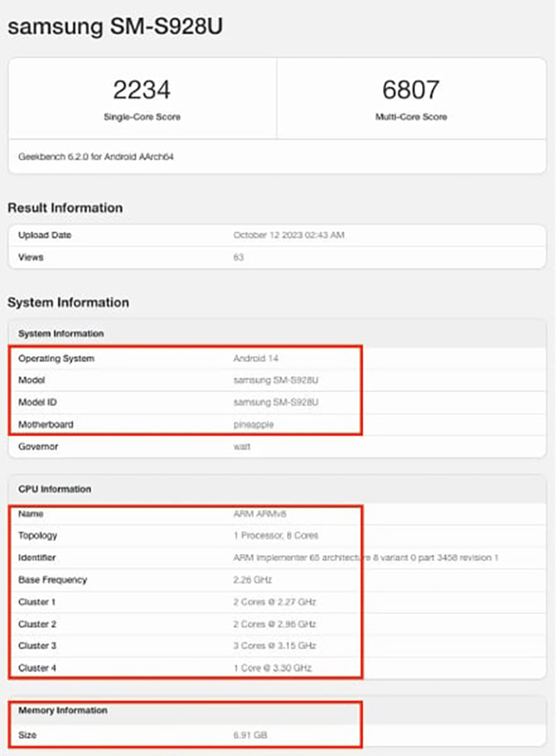Select the Single-Core Score value 2234
Screen dimensions: 556x756
142,89
